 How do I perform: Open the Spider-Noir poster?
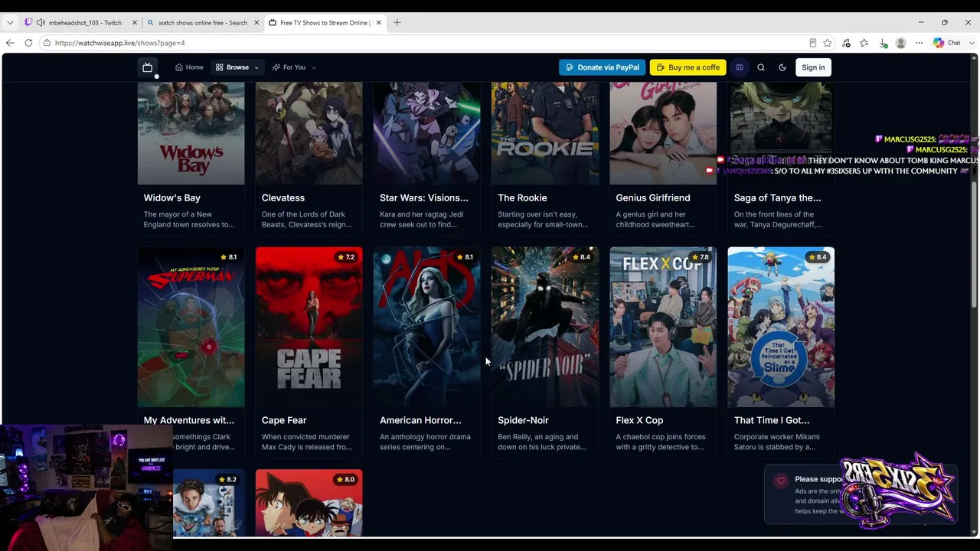[545, 328]
